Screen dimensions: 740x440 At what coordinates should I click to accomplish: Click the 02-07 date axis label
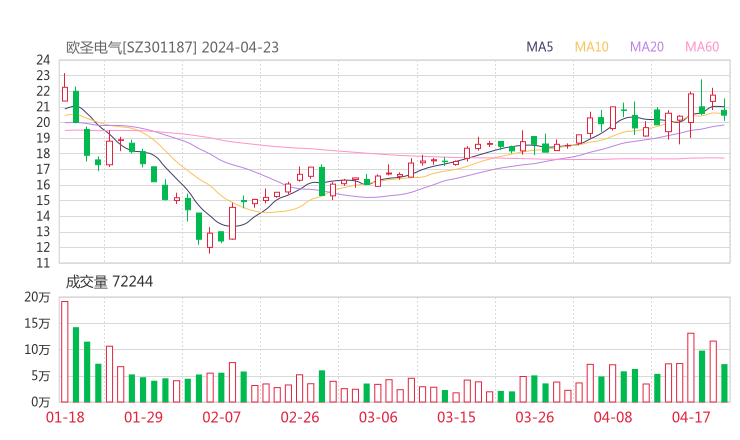tap(221, 417)
